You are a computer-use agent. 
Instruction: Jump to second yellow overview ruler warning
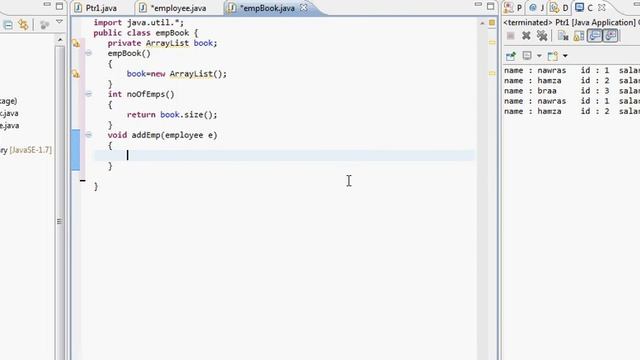coord(492,73)
